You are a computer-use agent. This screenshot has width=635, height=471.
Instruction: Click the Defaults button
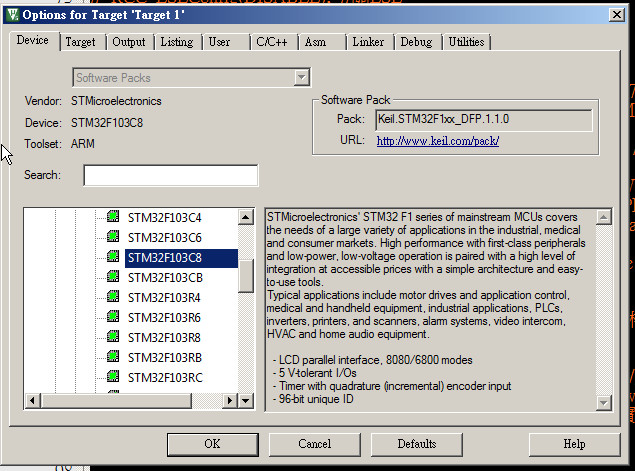[417, 444]
